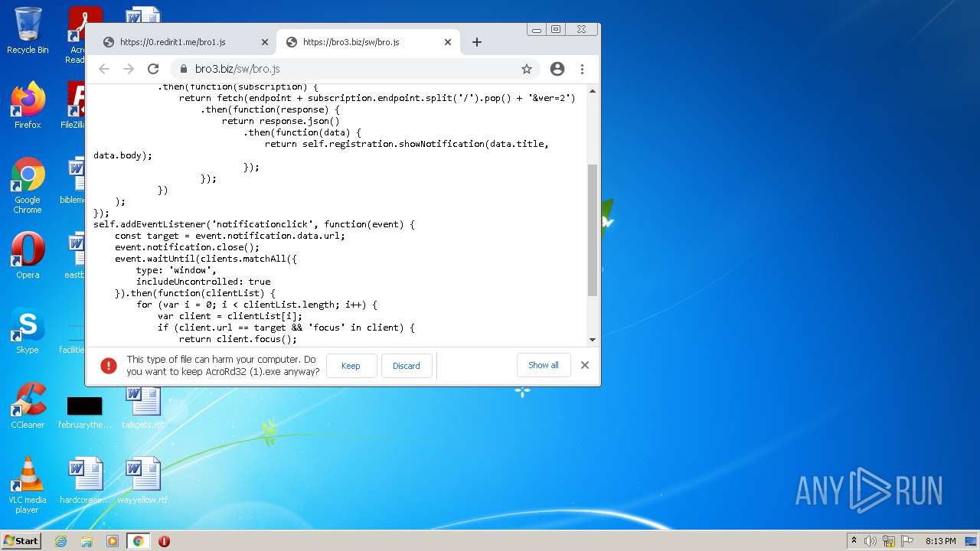Image resolution: width=980 pixels, height=551 pixels.
Task: Open Windows Explorer taskbar folder
Action: [x=87, y=541]
